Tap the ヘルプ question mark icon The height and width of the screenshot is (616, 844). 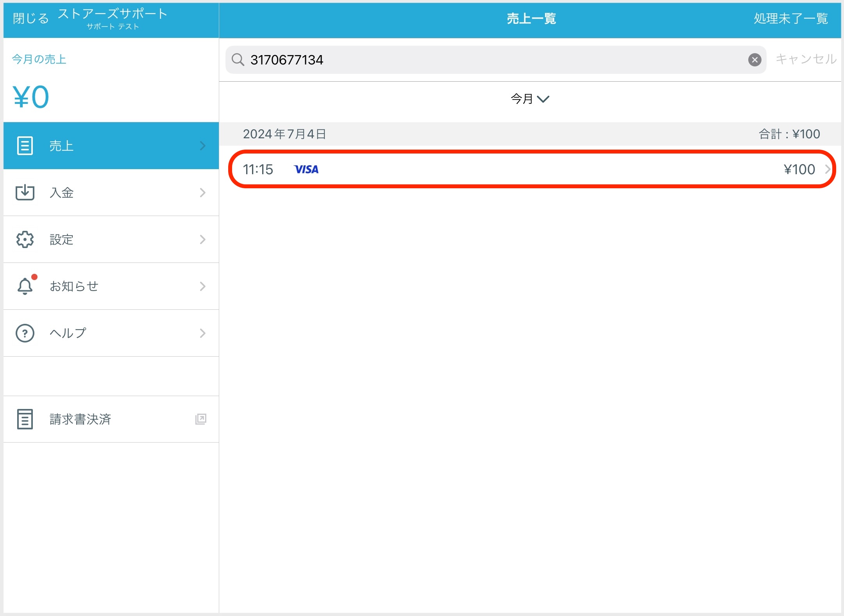click(25, 333)
